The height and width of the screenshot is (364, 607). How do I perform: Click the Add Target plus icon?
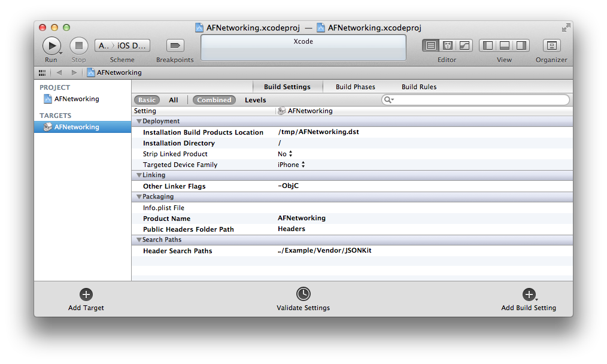coord(86,295)
